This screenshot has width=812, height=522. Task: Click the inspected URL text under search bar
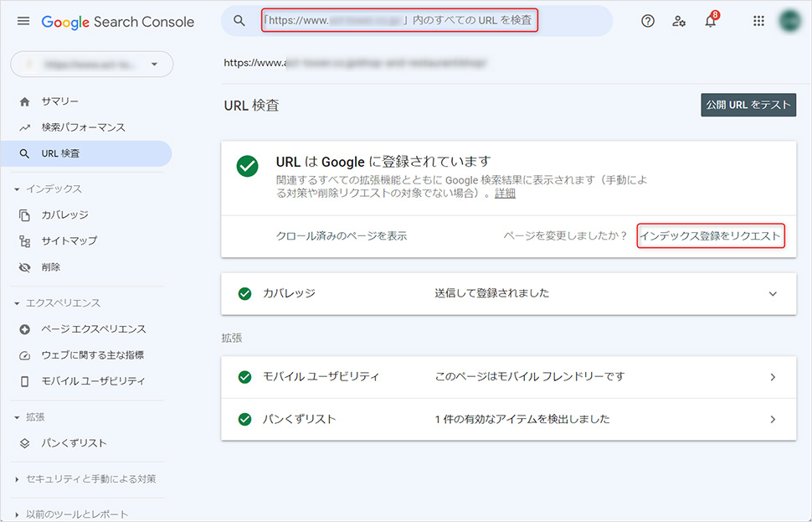[355, 63]
